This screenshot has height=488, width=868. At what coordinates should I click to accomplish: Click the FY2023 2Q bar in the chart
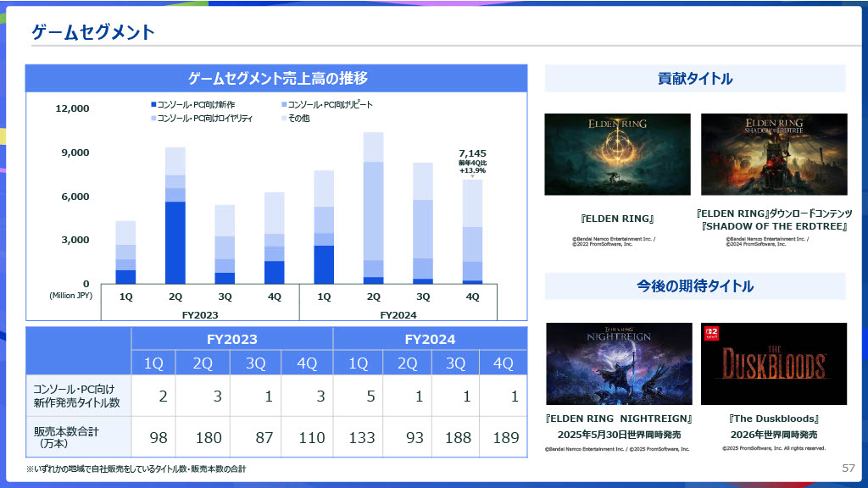click(175, 216)
